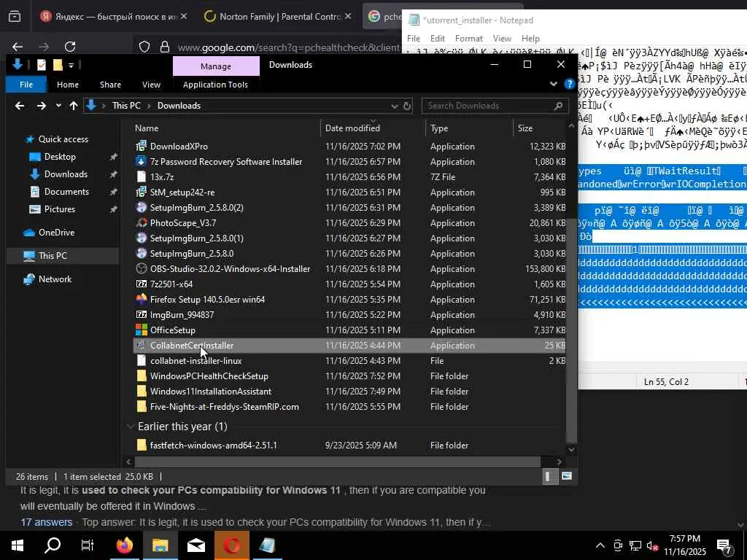Select Desktop in Quick access
Viewport: 747px width, 560px height.
(x=60, y=157)
